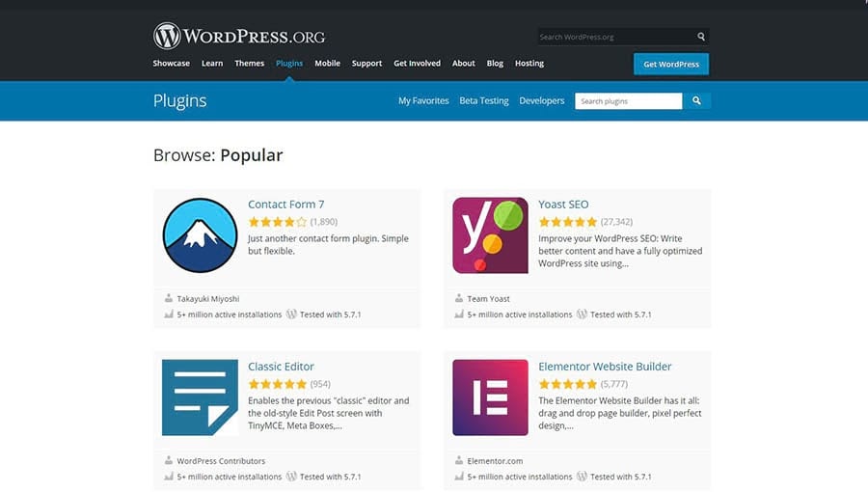Click the Contact Form 7 star rating
Viewport: 868px width, 492px height.
point(277,222)
